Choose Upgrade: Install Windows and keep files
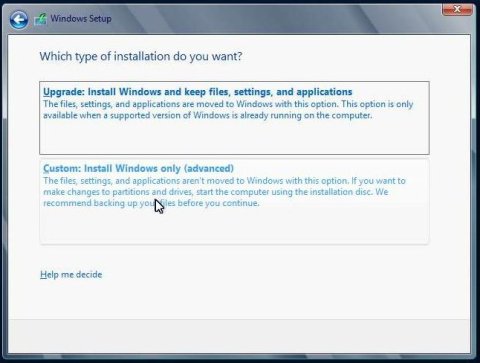Viewport: 480px width, 363px height. [x=234, y=118]
